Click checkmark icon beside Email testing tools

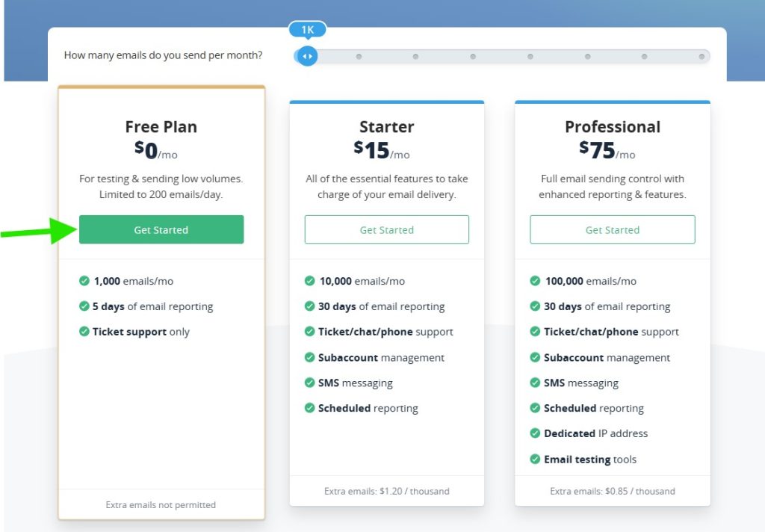535,460
